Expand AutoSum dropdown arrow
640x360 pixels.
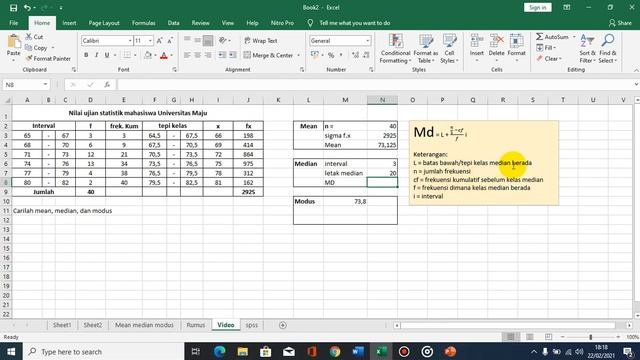coord(573,37)
